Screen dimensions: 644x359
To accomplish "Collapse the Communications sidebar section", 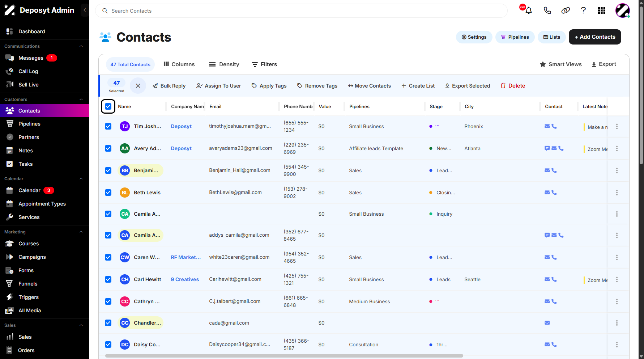I will click(81, 46).
